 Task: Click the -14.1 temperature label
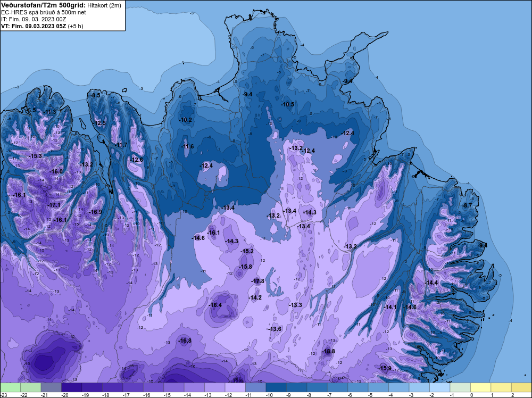point(390,307)
